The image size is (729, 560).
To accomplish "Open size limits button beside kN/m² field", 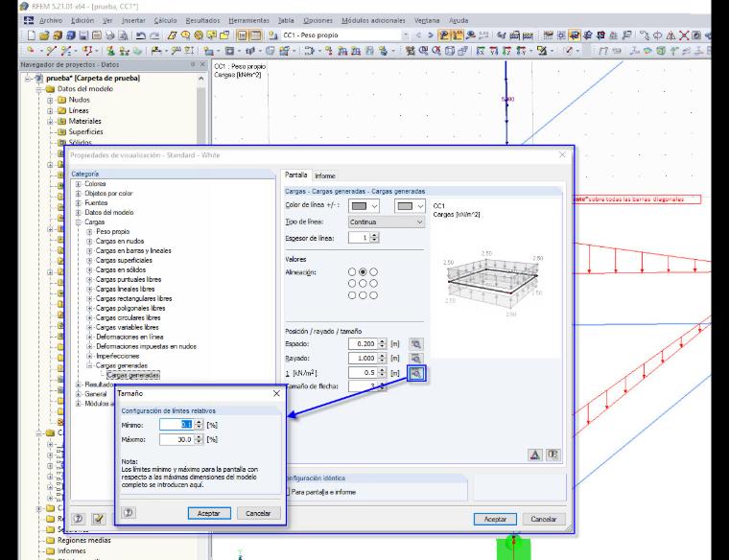I will point(416,373).
